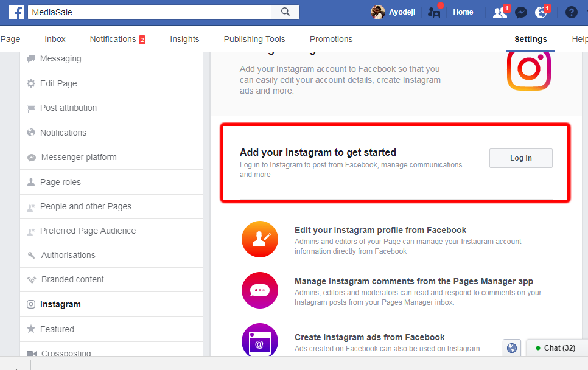Open the friend requests icon
This screenshot has width=588, height=370.
pyautogui.click(x=500, y=13)
